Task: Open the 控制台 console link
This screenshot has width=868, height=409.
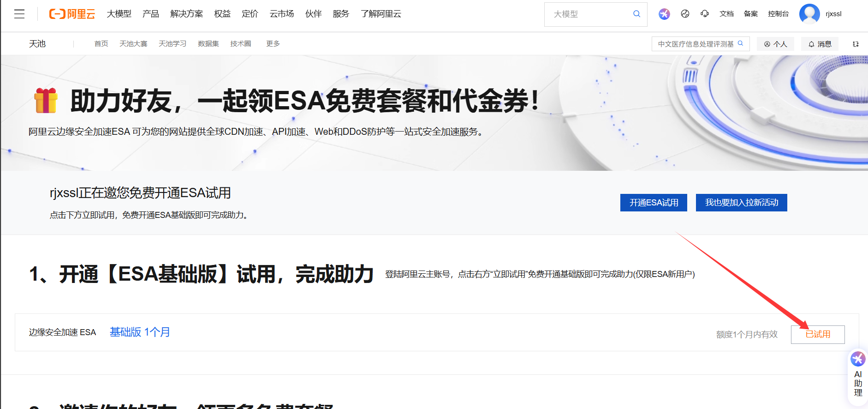Action: (x=778, y=14)
